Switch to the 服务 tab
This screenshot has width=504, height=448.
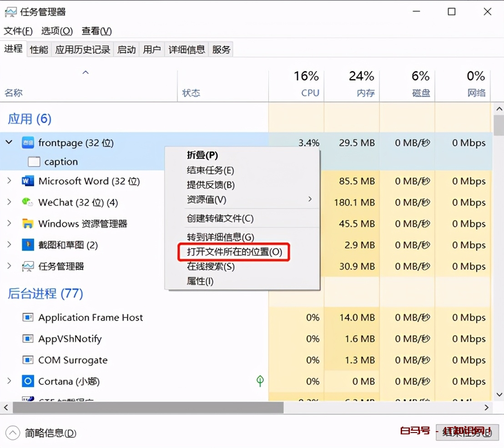pyautogui.click(x=221, y=49)
